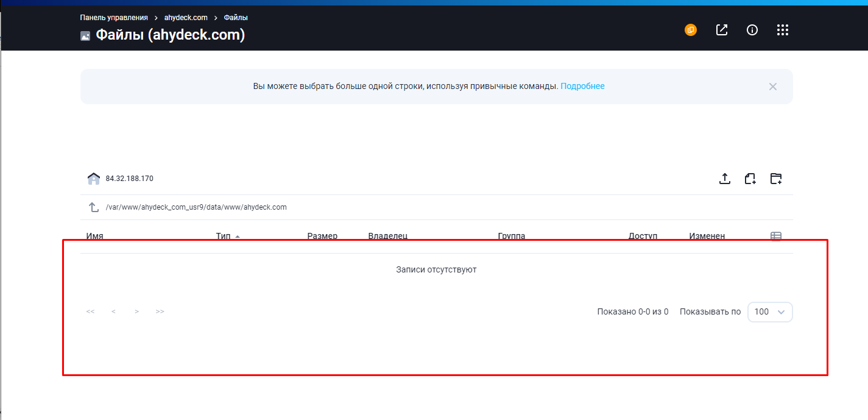The image size is (868, 420).
Task: Sort by Тип column header
Action: pos(223,236)
